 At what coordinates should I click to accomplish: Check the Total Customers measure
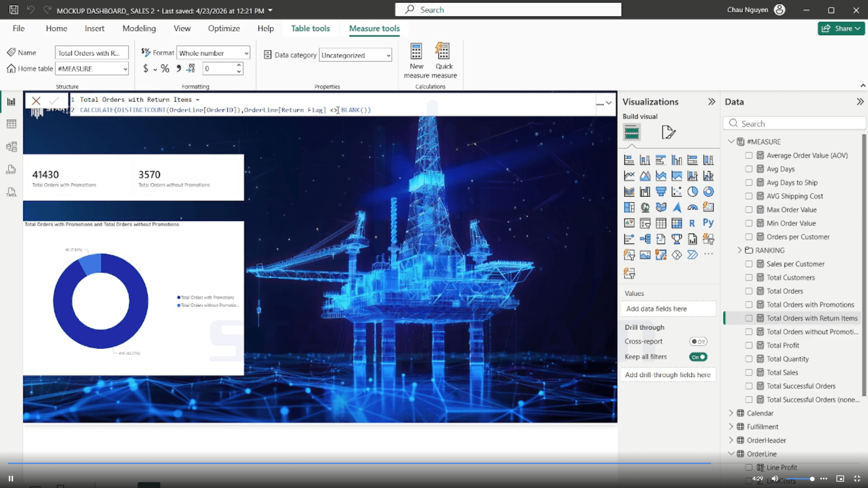tap(749, 278)
